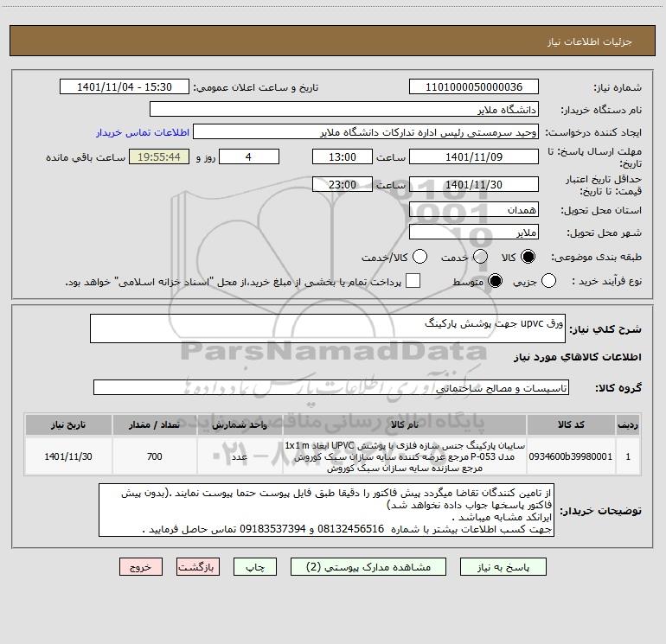The image size is (666, 644).
Task: Click the general description box ورق upvc
Action: (x=328, y=328)
